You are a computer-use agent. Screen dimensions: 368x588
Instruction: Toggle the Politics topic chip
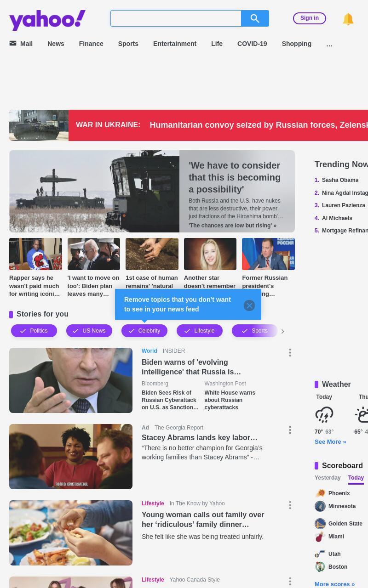34,331
